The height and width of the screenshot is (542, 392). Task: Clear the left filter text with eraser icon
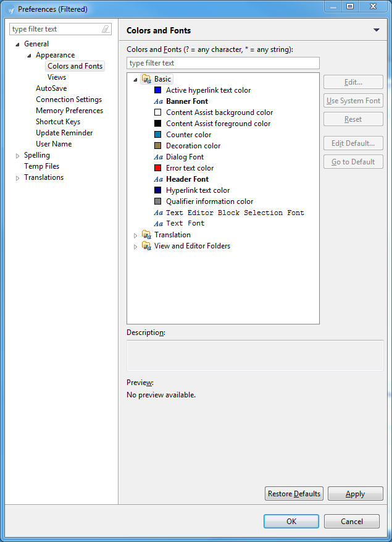point(106,29)
